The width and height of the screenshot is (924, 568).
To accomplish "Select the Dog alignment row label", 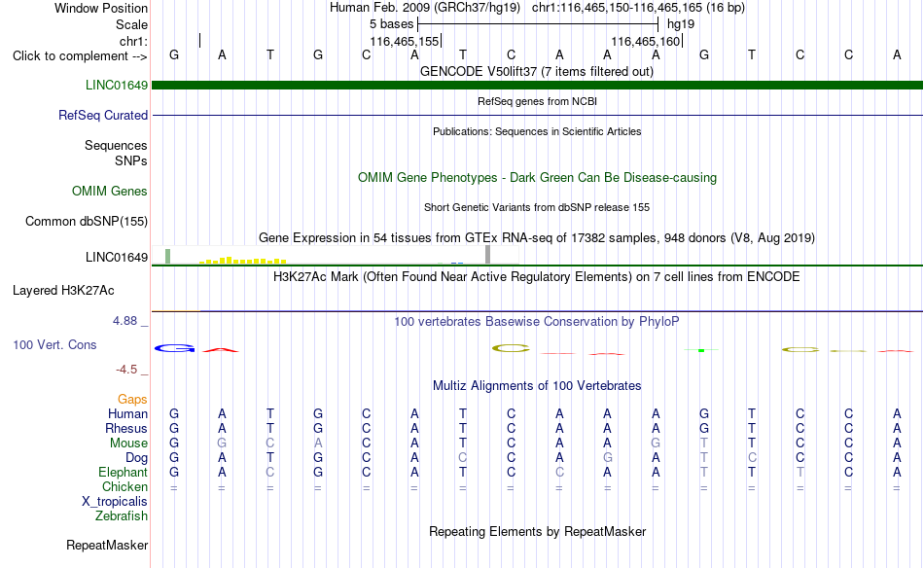I will coord(136,458).
